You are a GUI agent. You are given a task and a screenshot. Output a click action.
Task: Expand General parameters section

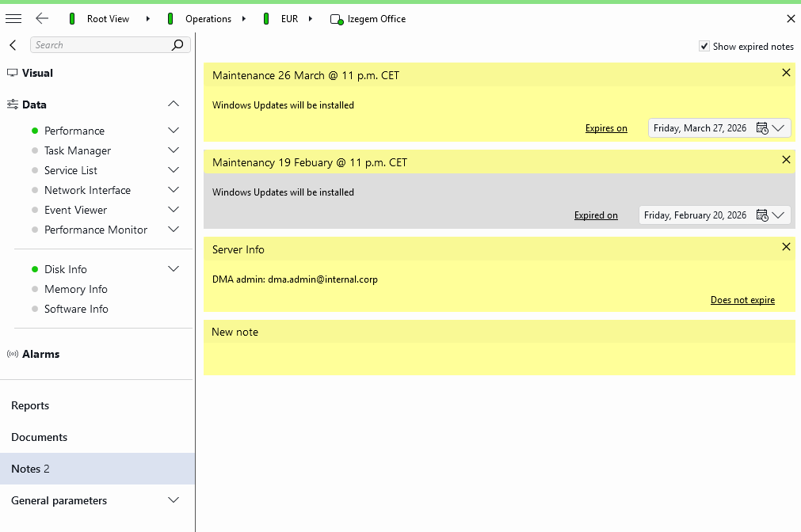[x=174, y=500]
